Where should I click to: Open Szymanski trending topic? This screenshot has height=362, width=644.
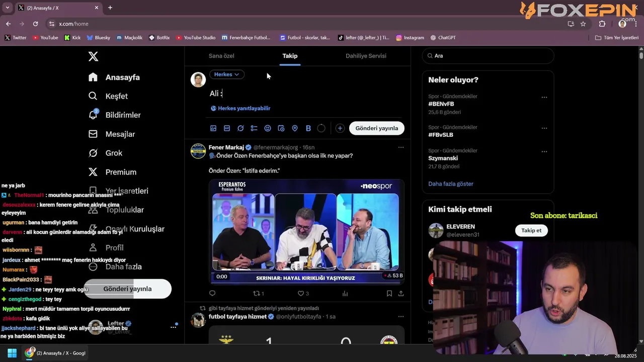pyautogui.click(x=443, y=158)
